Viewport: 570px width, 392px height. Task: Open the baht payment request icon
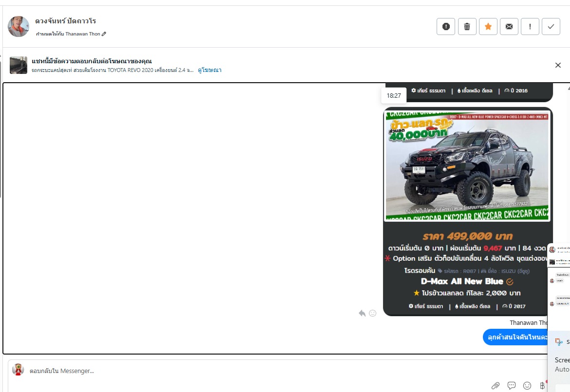point(542,386)
